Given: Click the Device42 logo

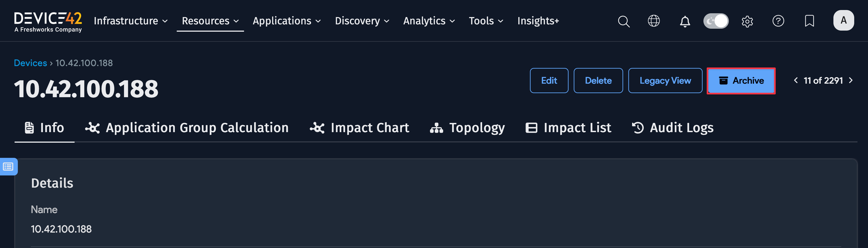Looking at the screenshot, I should [x=48, y=21].
